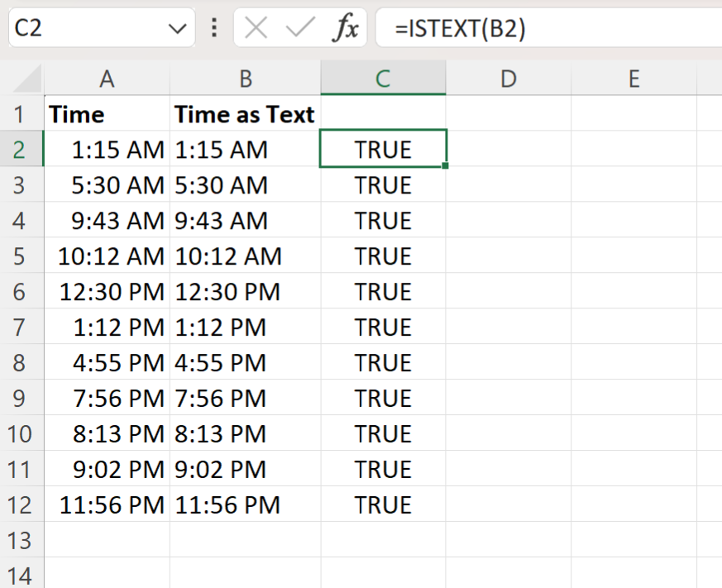Select column header E
722x588 pixels.
click(634, 79)
